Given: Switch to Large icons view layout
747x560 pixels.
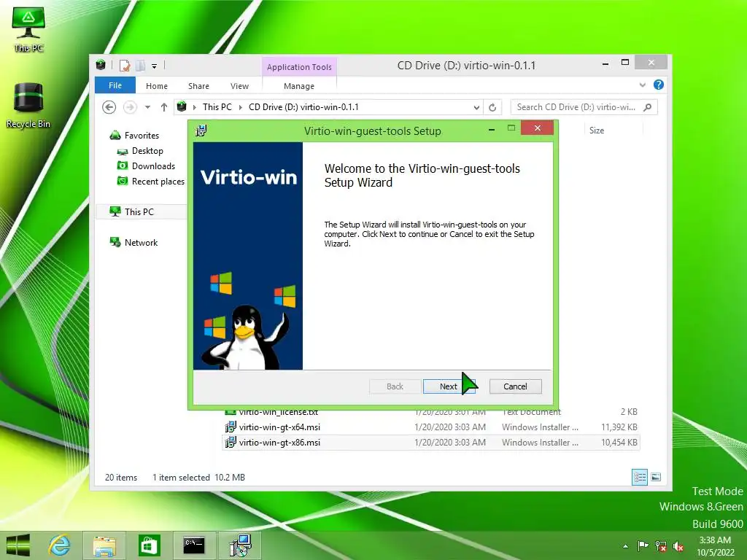Looking at the screenshot, I should point(656,477).
